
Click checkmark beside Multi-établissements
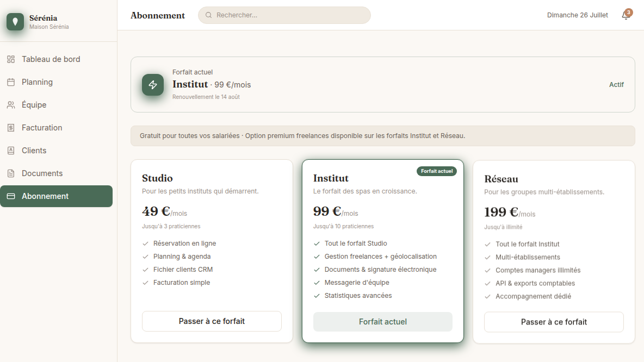click(487, 257)
